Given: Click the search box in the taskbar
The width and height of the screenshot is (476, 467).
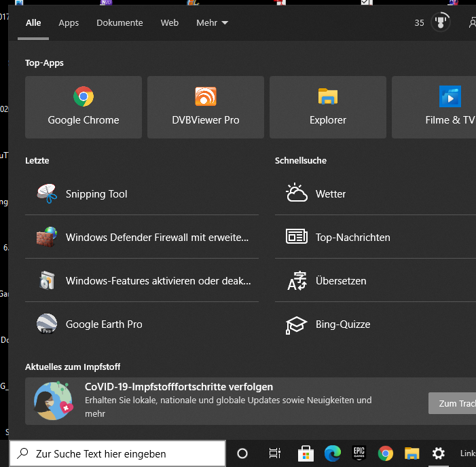Looking at the screenshot, I should (x=117, y=453).
